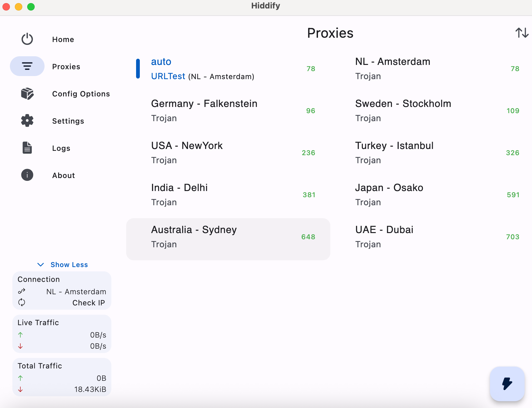The height and width of the screenshot is (408, 532).
Task: Click the Live Traffic card title
Action: click(x=38, y=323)
